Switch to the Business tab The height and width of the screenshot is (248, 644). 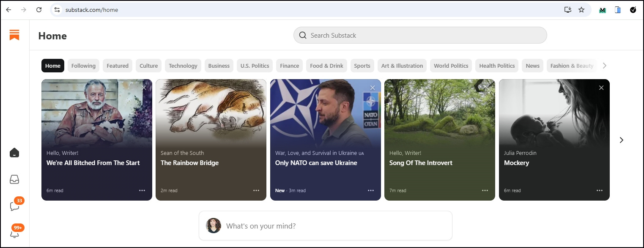click(x=219, y=66)
